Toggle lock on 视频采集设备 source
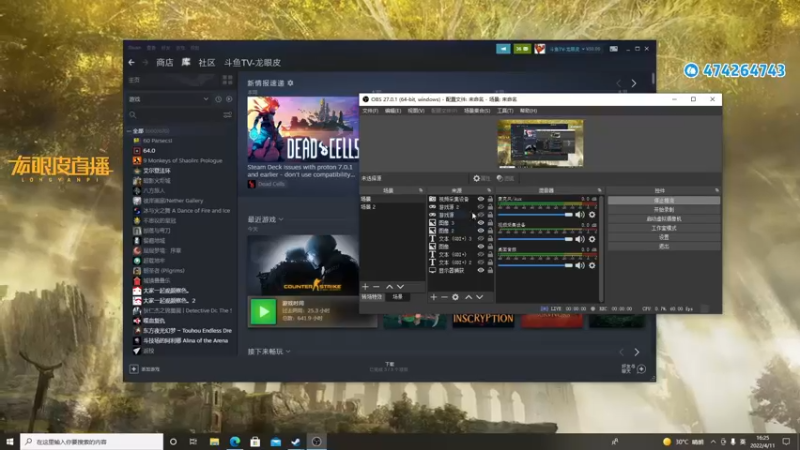800x450 pixels. click(x=490, y=199)
